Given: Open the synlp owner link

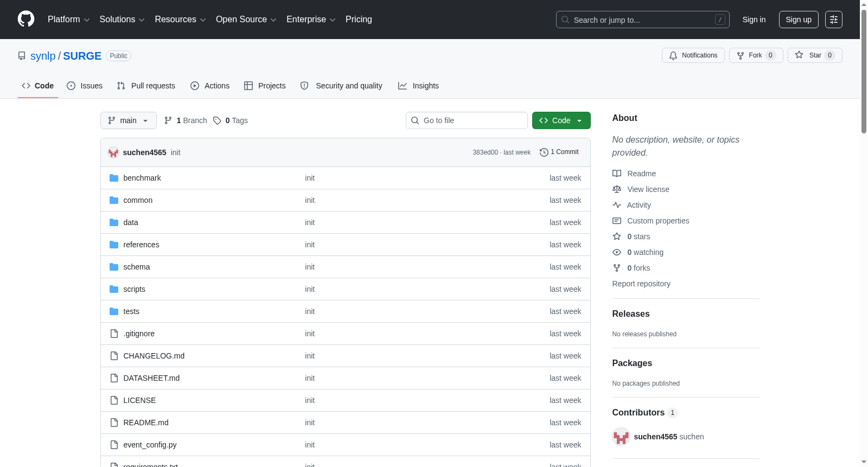Looking at the screenshot, I should (x=43, y=56).
